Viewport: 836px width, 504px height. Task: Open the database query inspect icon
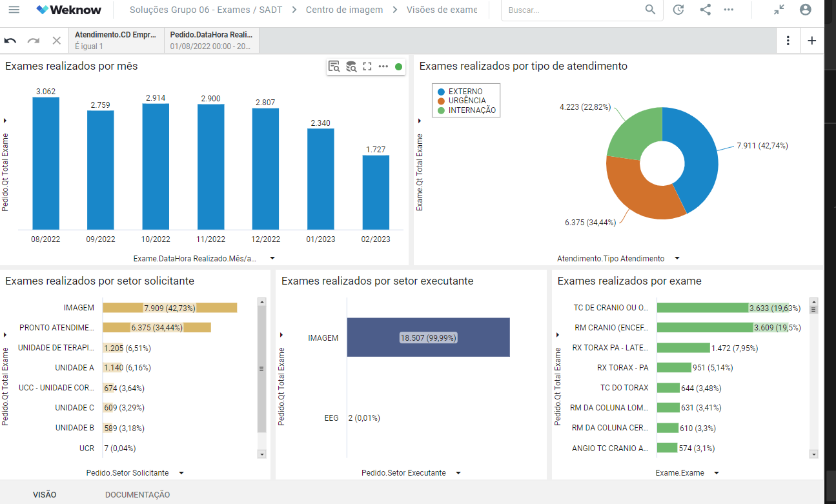[x=351, y=66]
